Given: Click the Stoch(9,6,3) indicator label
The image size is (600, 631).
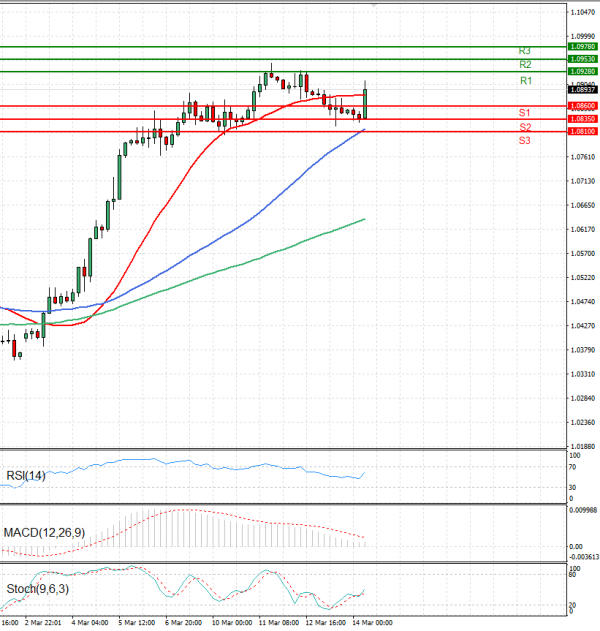Looking at the screenshot, I should point(38,589).
